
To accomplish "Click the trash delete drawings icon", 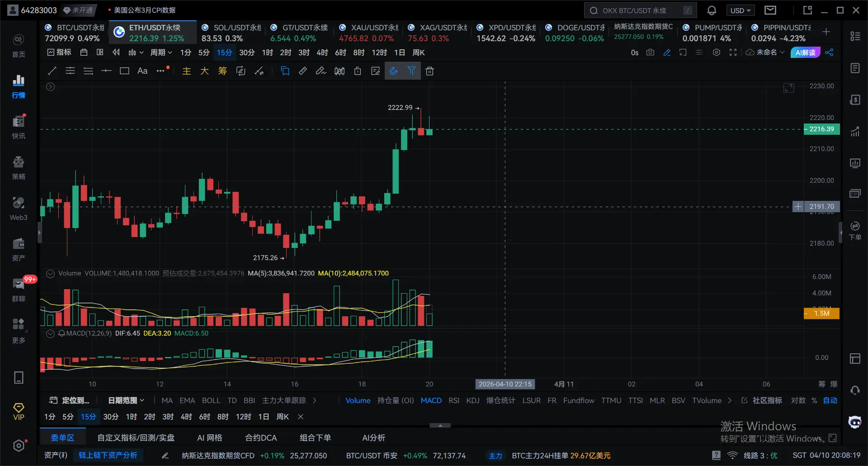I will (430, 71).
